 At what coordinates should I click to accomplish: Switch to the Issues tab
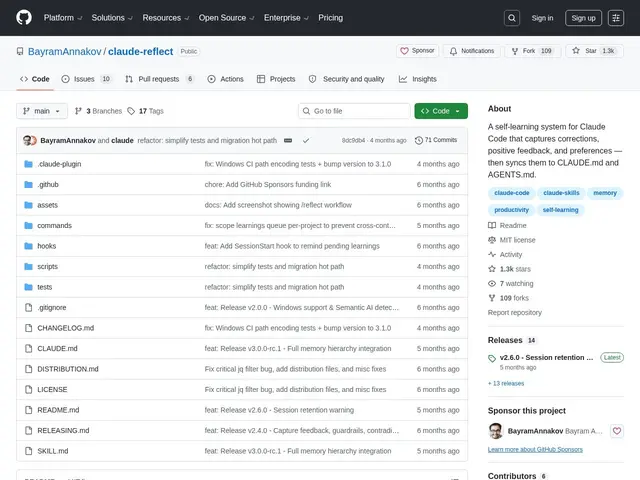86,79
